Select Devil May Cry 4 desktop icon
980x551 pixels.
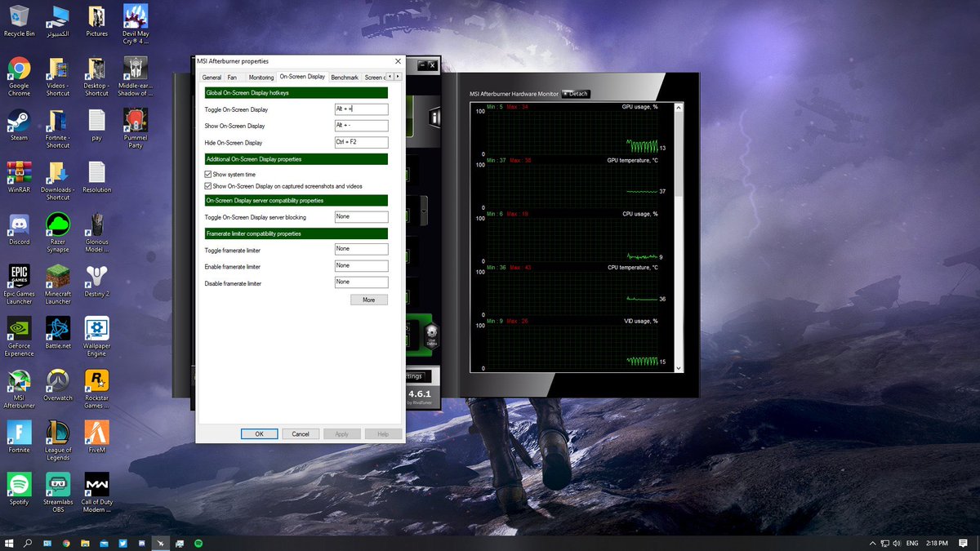(x=136, y=24)
